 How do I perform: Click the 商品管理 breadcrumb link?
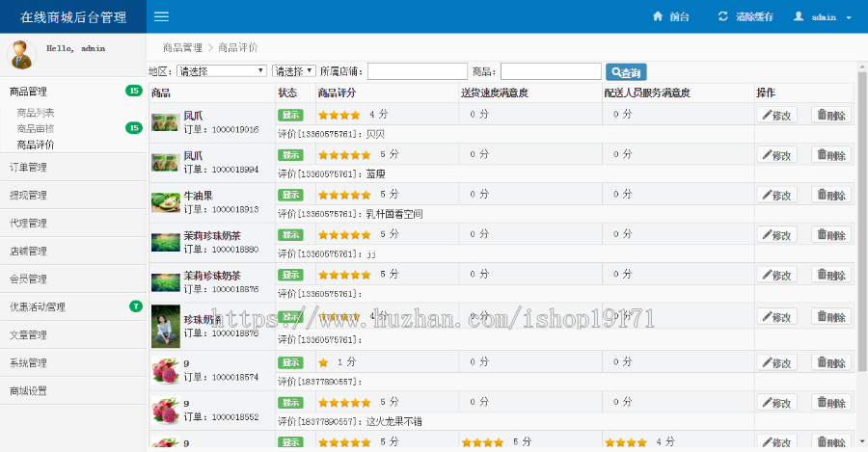tap(182, 47)
